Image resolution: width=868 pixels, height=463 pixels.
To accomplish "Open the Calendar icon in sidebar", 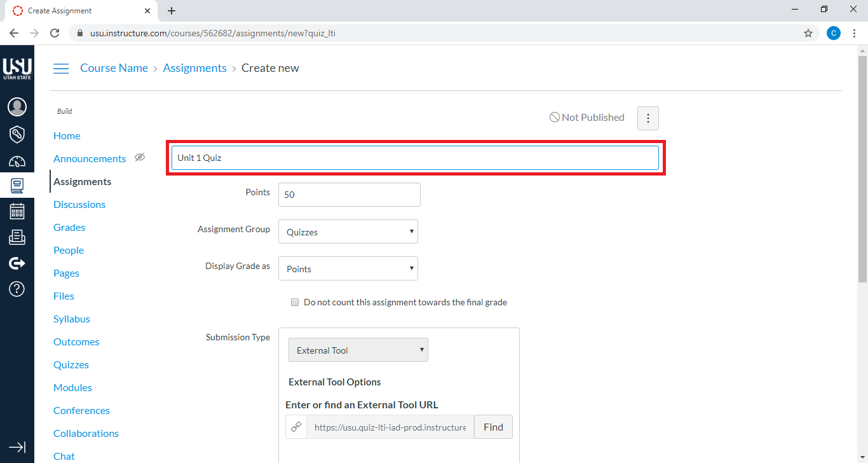I will click(x=17, y=211).
